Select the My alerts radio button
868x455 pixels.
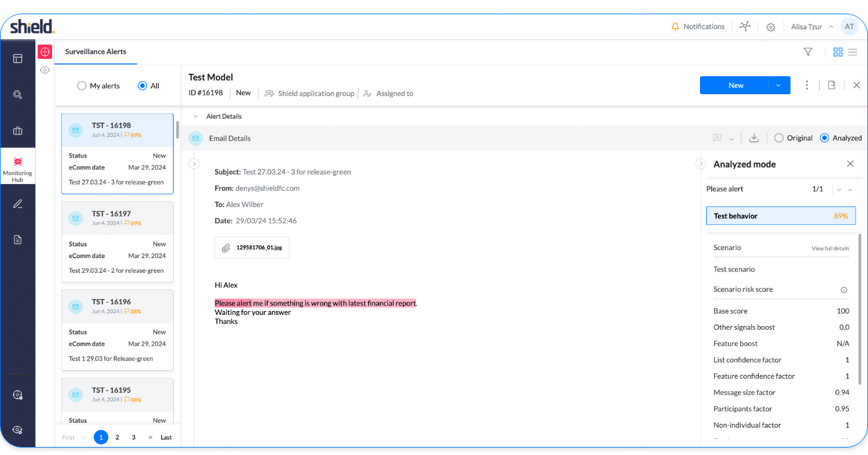(x=82, y=86)
